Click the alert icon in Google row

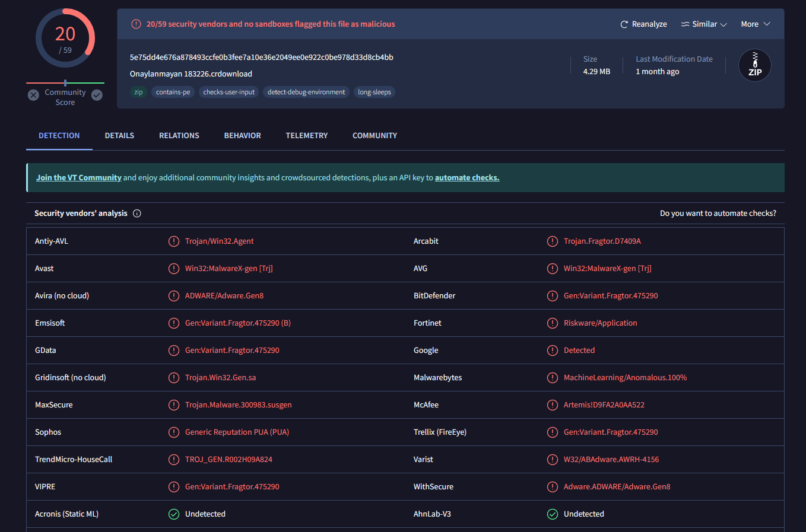pos(553,351)
